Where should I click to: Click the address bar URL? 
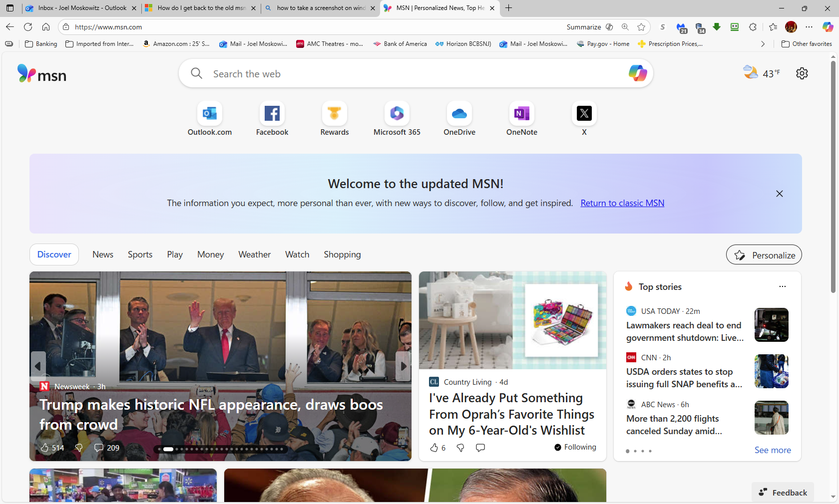pyautogui.click(x=108, y=27)
